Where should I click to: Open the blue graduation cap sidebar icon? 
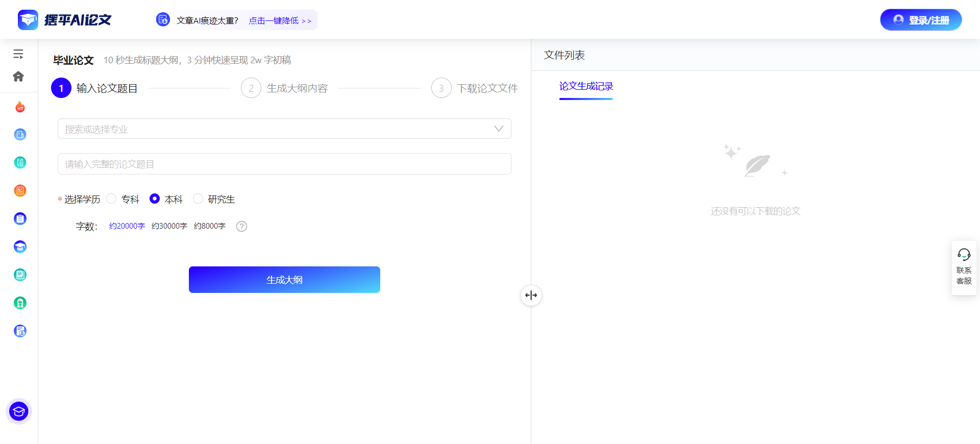tap(20, 247)
